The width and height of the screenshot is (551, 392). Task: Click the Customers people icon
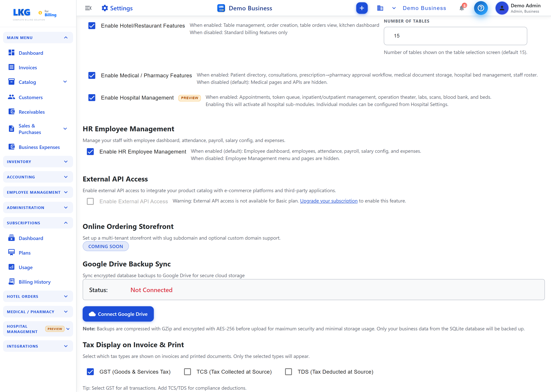11,97
